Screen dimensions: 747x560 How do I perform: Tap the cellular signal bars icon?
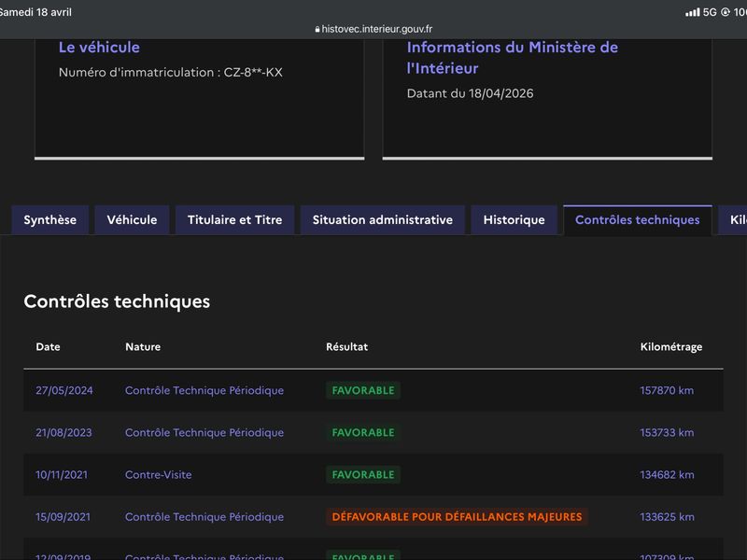click(x=692, y=12)
